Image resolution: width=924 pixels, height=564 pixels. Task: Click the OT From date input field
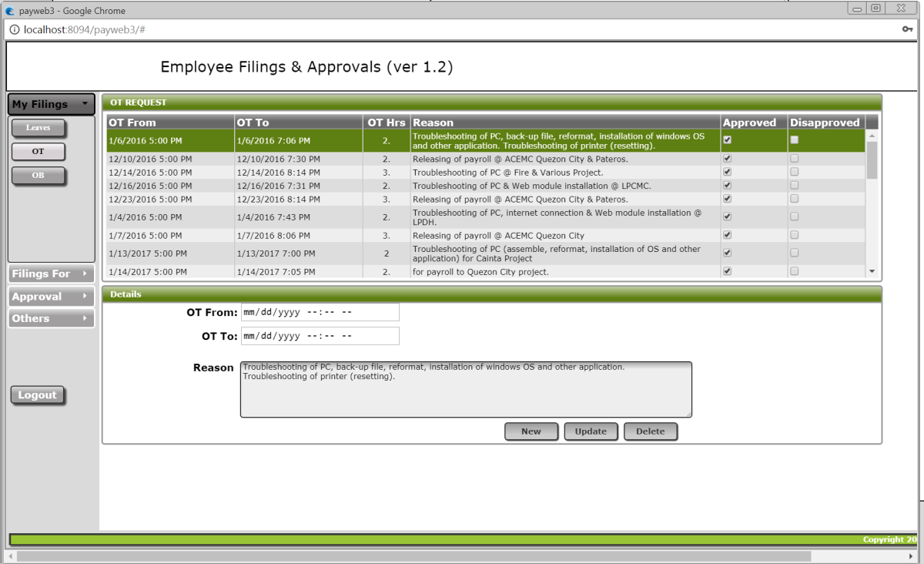[320, 312]
